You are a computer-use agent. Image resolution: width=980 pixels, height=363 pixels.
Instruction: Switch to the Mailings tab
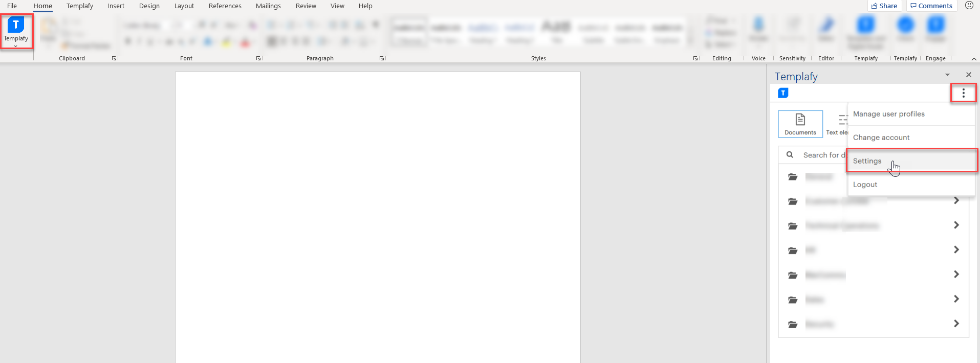(268, 6)
